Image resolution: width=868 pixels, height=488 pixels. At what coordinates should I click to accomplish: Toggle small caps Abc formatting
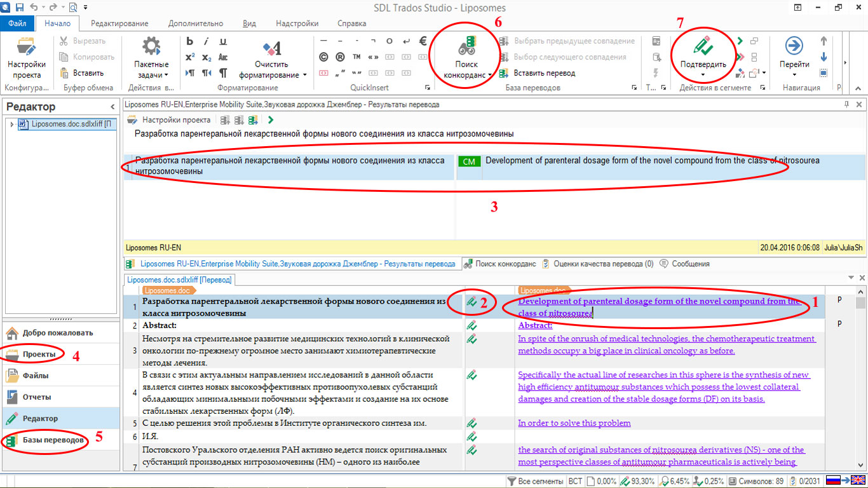[x=223, y=57]
